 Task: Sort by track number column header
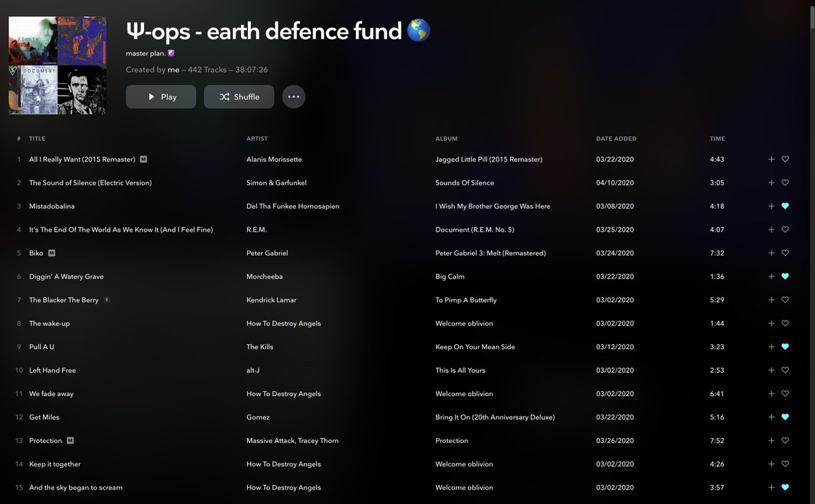[18, 139]
